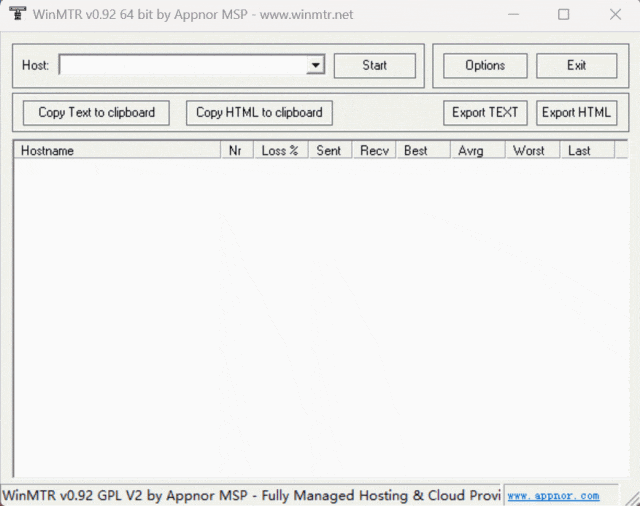Copy HTML to clipboard
640x506 pixels.
click(x=259, y=113)
